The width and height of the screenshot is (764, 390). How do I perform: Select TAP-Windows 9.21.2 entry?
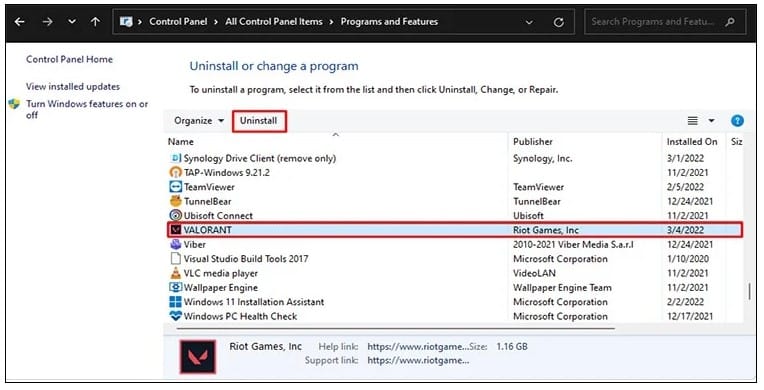(x=227, y=173)
